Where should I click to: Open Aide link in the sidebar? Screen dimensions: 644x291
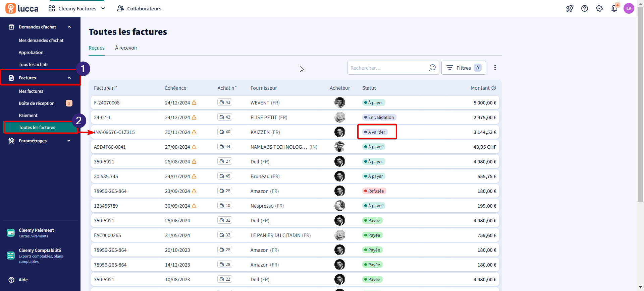point(23,280)
